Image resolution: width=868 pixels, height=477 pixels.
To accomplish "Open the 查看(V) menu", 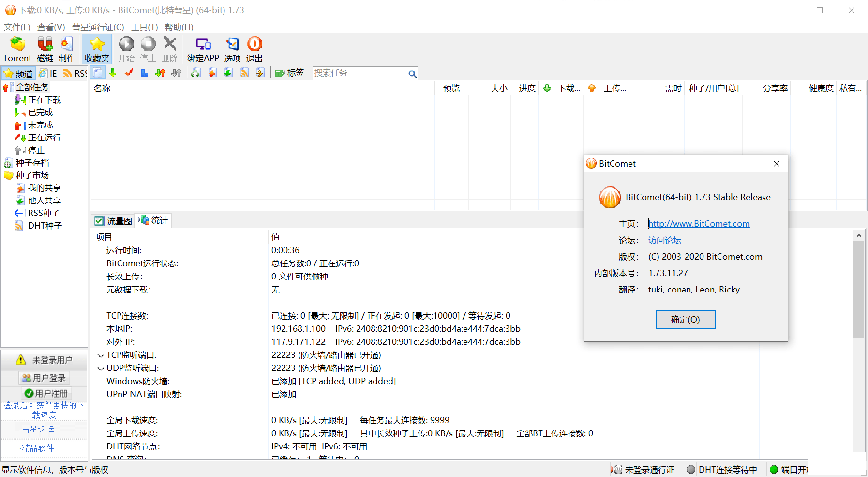I will 51,27.
